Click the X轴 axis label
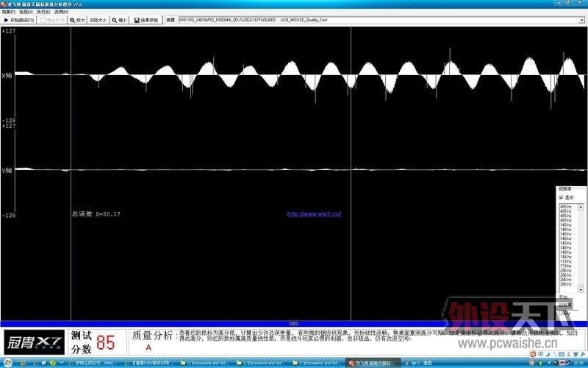 pos(7,76)
